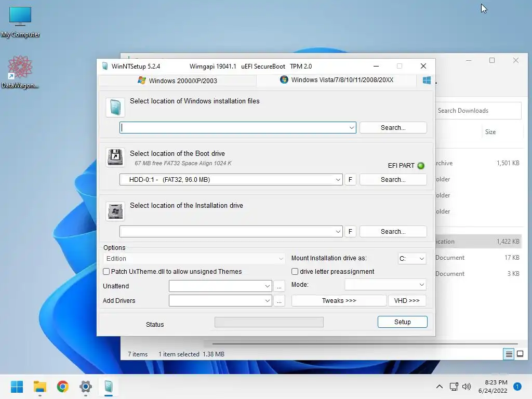Click Search for the Installation drive
The width and height of the screenshot is (532, 399).
pos(393,231)
